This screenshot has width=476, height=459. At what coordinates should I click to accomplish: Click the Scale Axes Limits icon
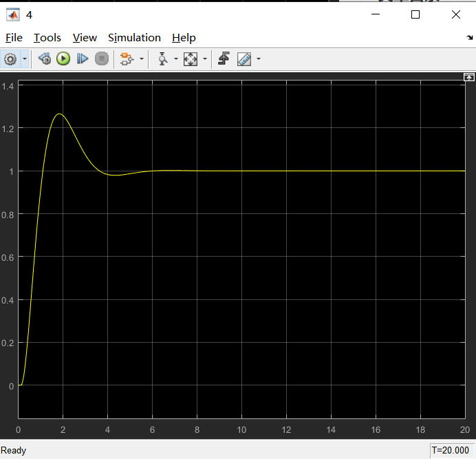(x=191, y=59)
